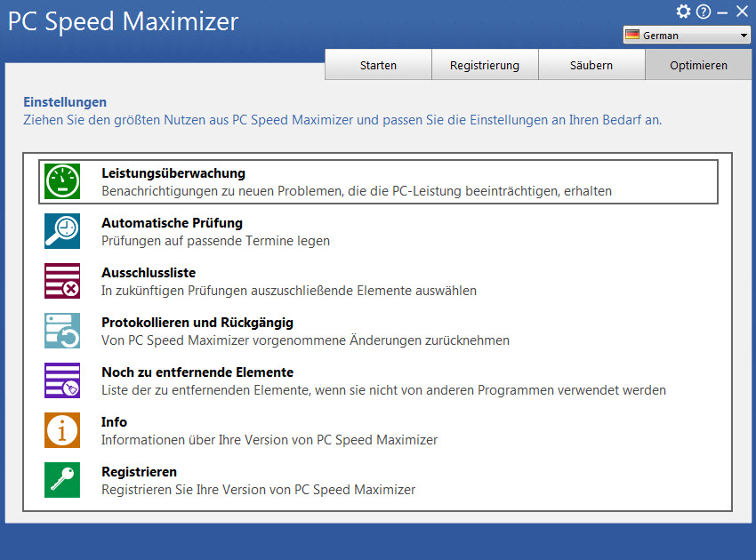Click description starting 'Benachrichtigungen zu neuen Problemen'

tap(357, 191)
